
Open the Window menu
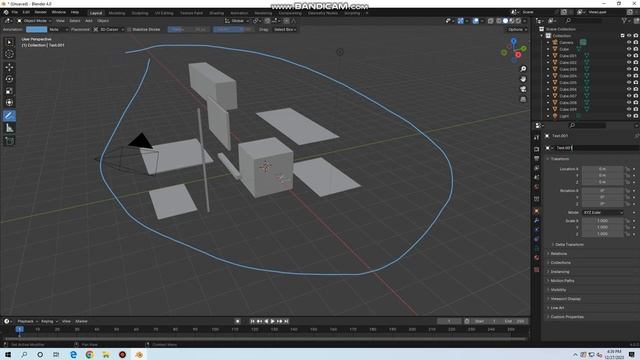click(x=59, y=12)
